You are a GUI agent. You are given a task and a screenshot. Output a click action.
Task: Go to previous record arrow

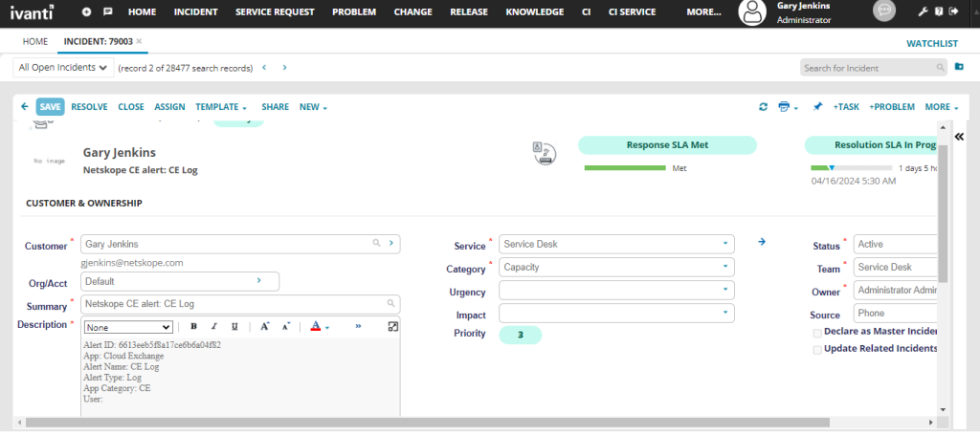(x=264, y=68)
